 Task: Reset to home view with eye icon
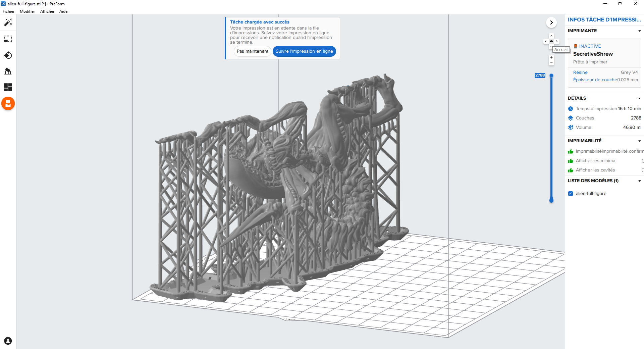click(x=551, y=41)
